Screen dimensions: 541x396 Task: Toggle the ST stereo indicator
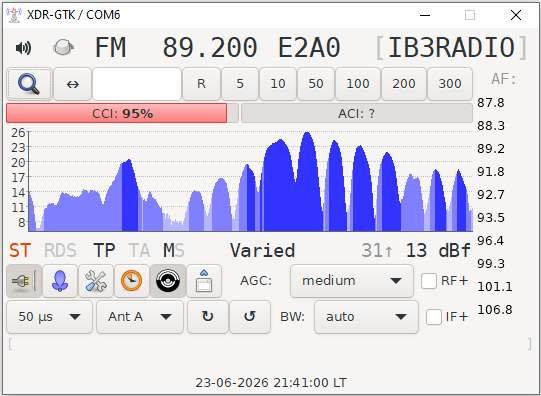(20, 251)
